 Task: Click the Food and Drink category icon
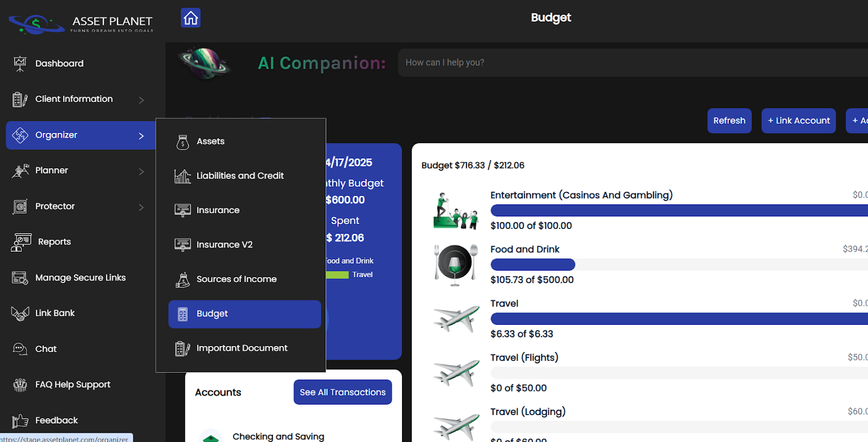tap(456, 265)
